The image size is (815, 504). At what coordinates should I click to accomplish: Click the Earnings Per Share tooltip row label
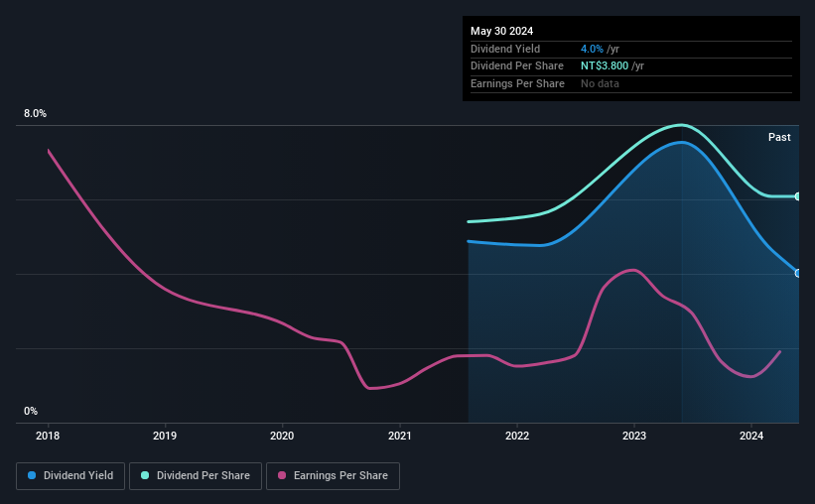(x=517, y=83)
